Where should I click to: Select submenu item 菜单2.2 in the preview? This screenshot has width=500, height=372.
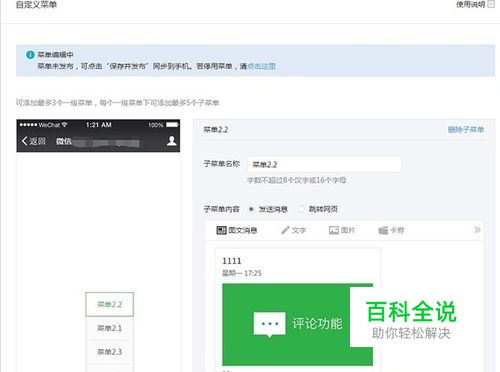point(110,304)
